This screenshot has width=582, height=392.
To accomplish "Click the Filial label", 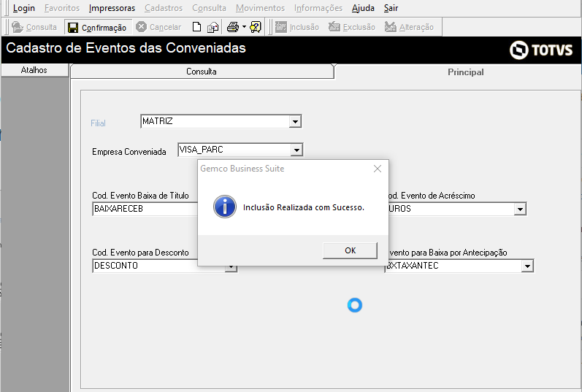I will tap(98, 123).
